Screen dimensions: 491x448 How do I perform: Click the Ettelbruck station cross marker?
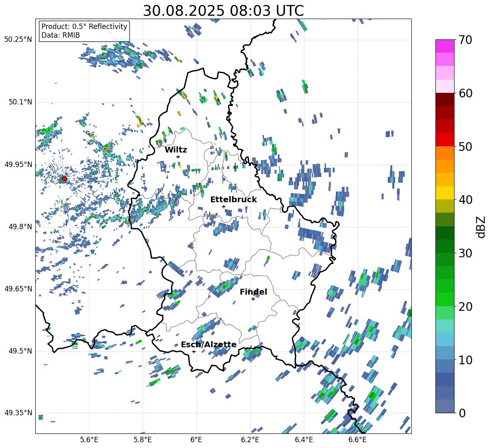tap(224, 206)
